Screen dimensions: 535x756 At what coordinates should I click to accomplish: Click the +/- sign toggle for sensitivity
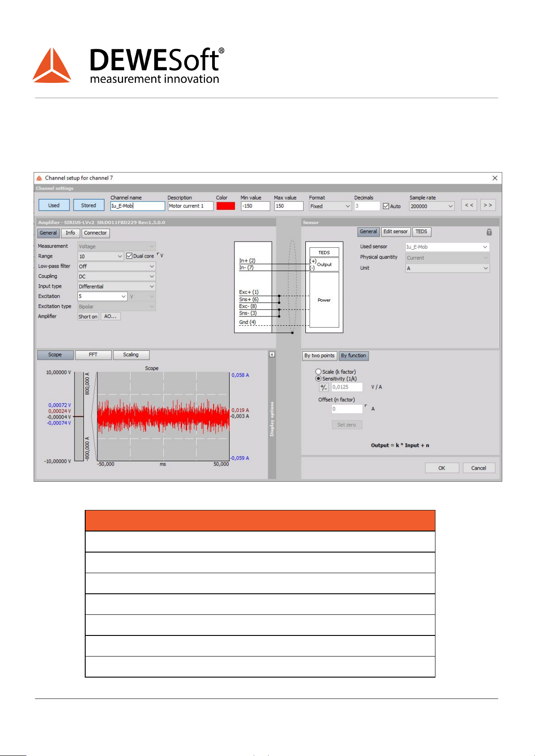point(323,387)
